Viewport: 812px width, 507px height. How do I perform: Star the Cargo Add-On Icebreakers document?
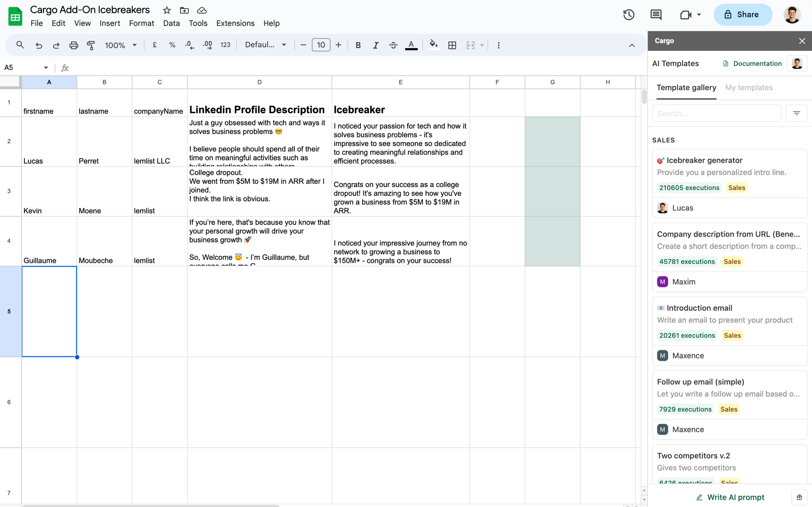166,10
